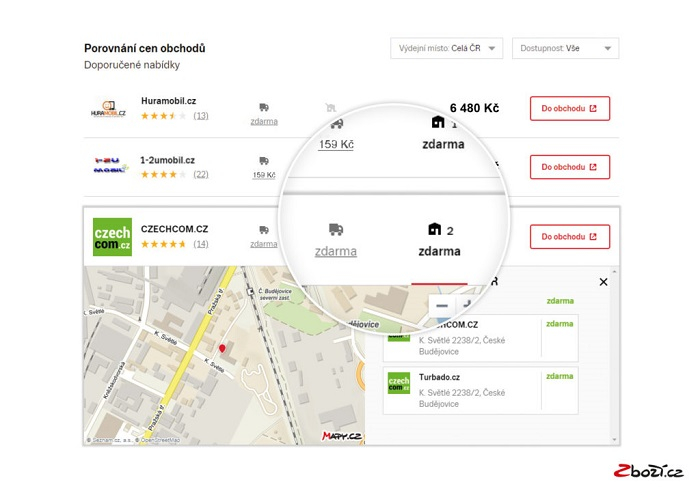Viewport: 700px width, 493px height.
Task: Click the red location pin on map
Action: click(222, 348)
